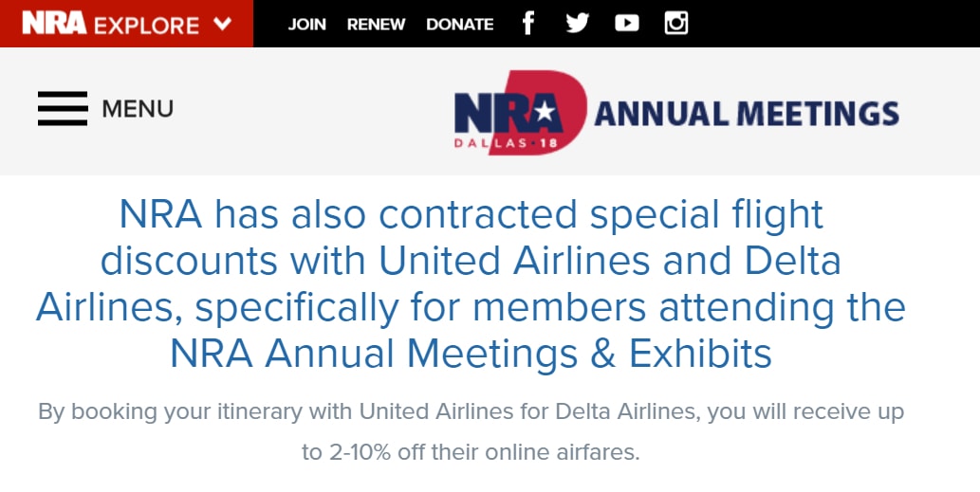Click the "DALLAS 18" text under the logo
This screenshot has width=980, height=492.
point(508,143)
